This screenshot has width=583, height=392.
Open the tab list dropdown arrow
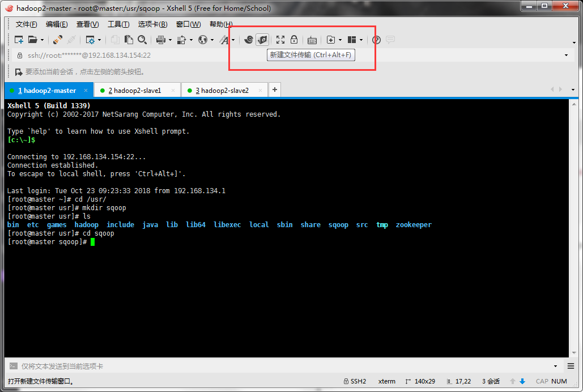573,90
